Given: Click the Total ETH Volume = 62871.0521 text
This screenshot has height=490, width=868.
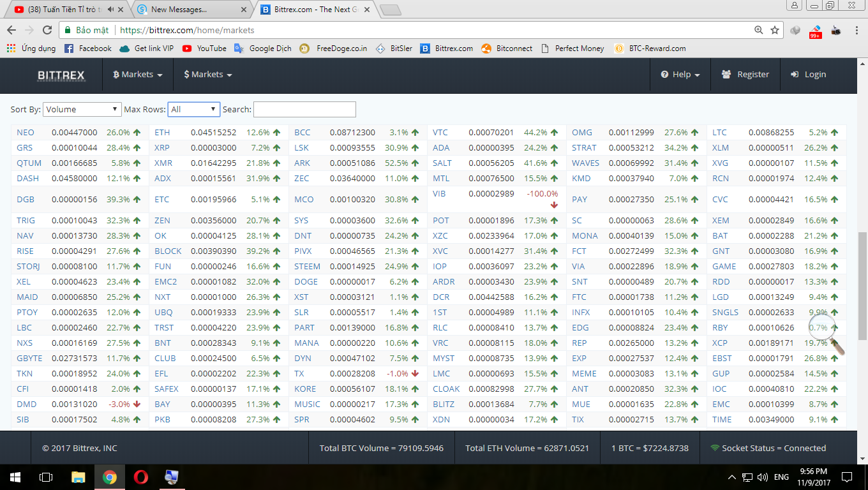Looking at the screenshot, I should [527, 448].
